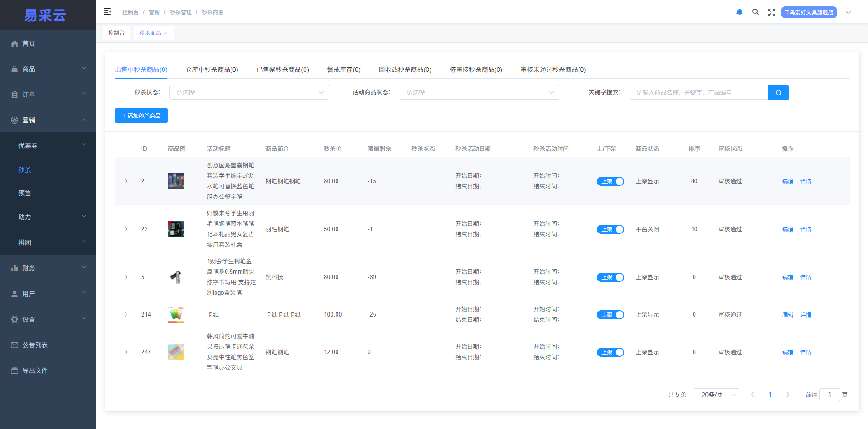The height and width of the screenshot is (429, 868).
Task: Switch to the 已售罄秒杀商品 tab
Action: [x=282, y=69]
